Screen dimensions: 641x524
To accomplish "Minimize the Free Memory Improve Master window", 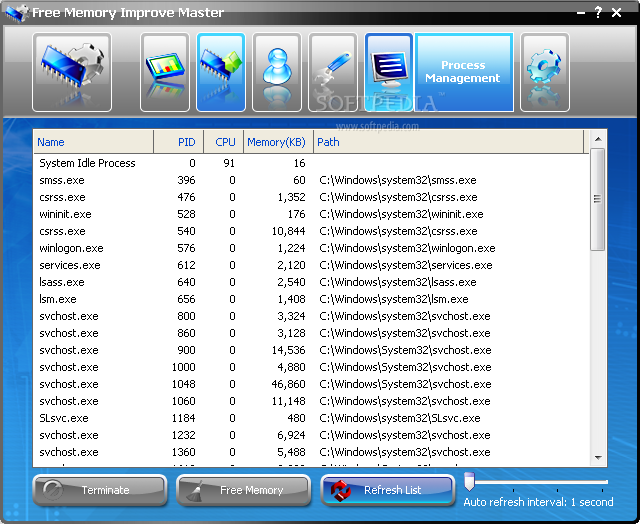I will 580,13.
